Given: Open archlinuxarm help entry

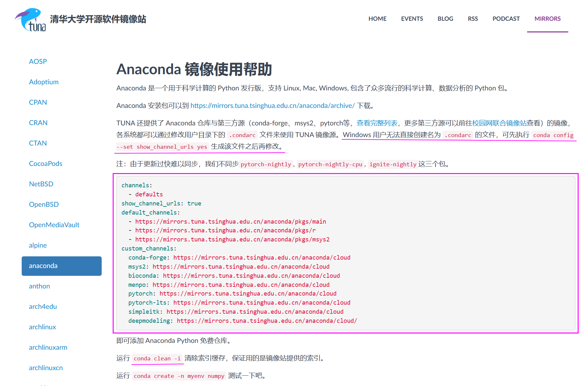Looking at the screenshot, I should click(x=48, y=347).
